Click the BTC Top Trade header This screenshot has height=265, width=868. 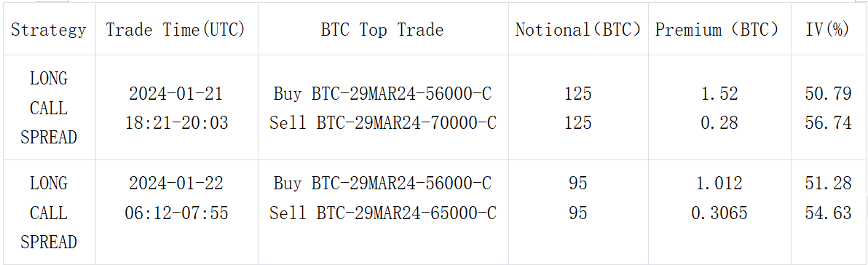[382, 30]
